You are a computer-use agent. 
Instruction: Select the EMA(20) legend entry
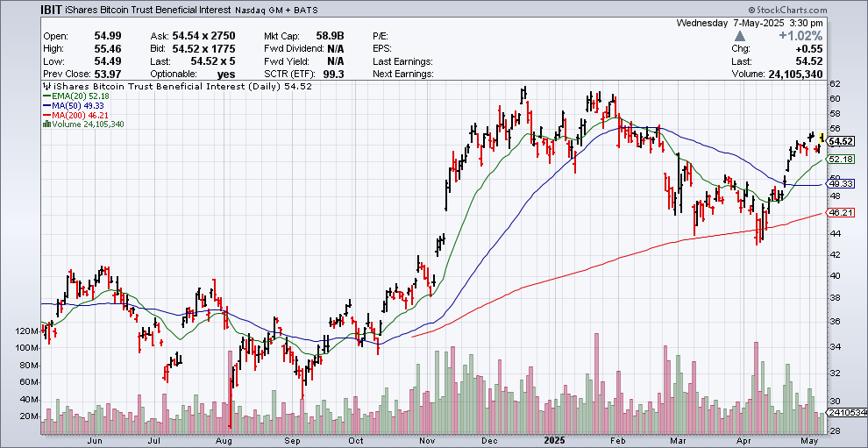pyautogui.click(x=76, y=96)
